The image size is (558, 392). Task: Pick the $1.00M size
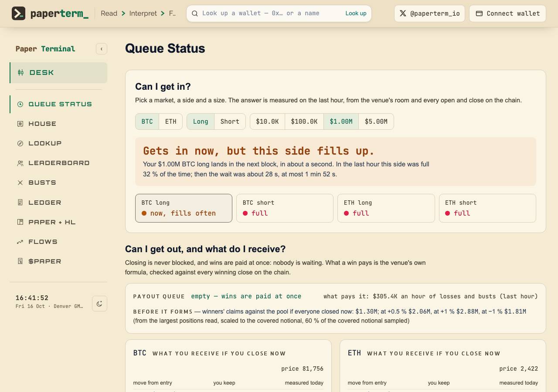(341, 122)
